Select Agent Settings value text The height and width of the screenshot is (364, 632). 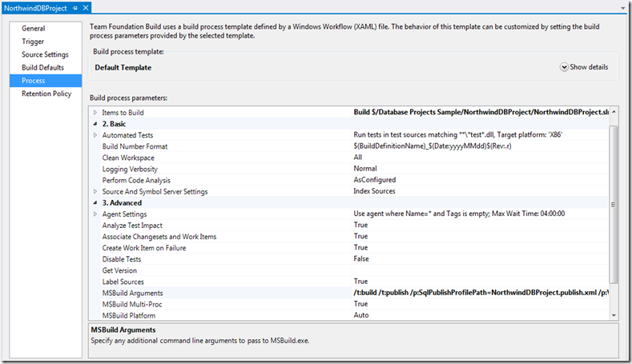coord(459,214)
